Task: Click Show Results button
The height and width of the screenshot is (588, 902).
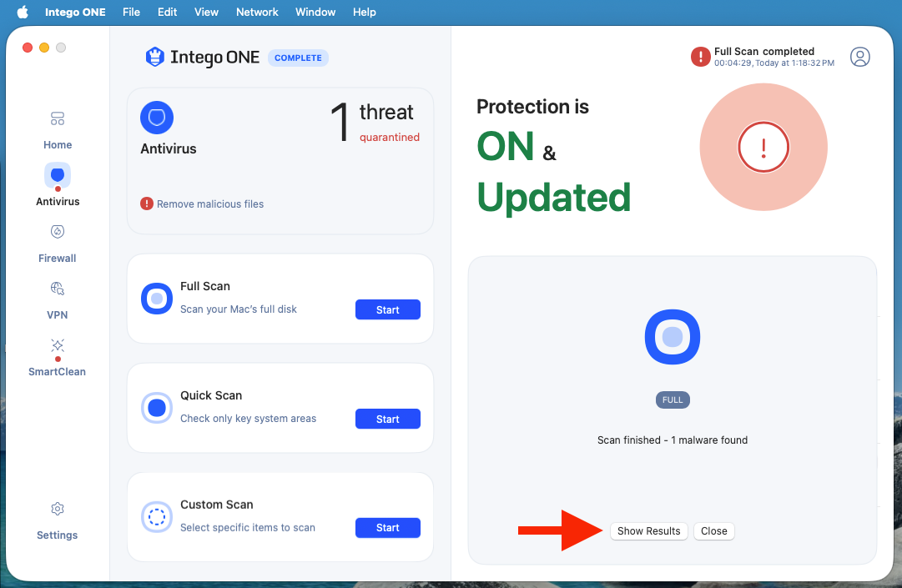Action: tap(649, 531)
